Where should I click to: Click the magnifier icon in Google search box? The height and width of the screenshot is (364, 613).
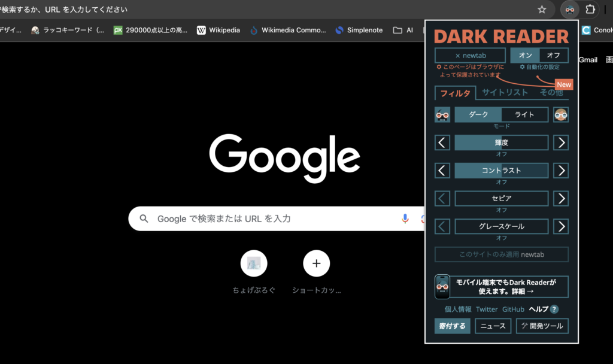(x=144, y=219)
